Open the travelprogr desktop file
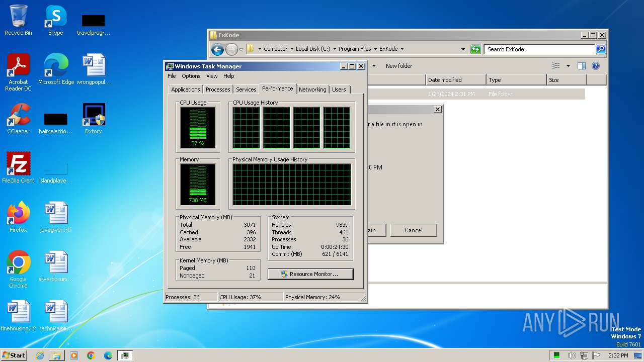 (94, 24)
